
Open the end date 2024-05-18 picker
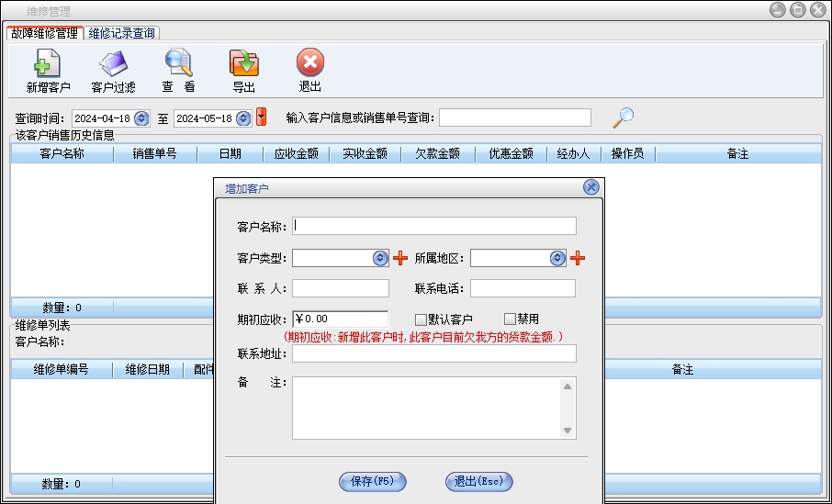pyautogui.click(x=242, y=118)
